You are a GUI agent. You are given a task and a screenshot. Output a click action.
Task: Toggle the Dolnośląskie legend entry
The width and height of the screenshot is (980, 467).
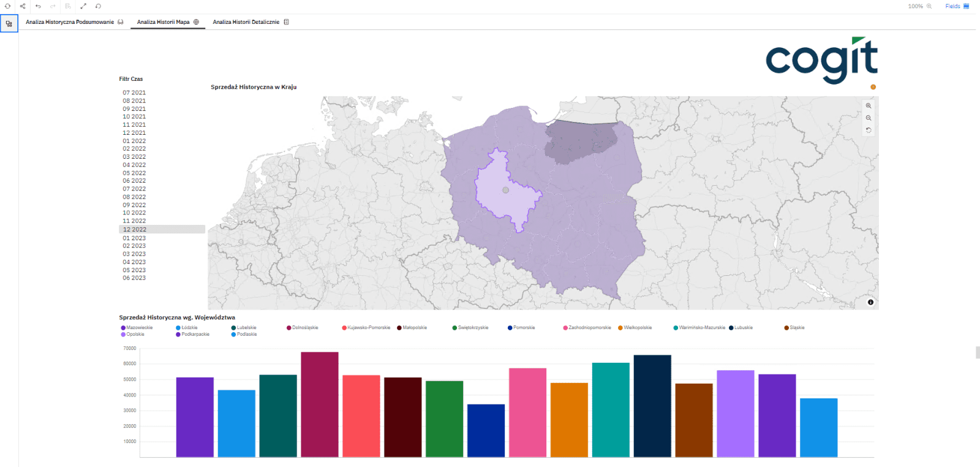pos(304,328)
